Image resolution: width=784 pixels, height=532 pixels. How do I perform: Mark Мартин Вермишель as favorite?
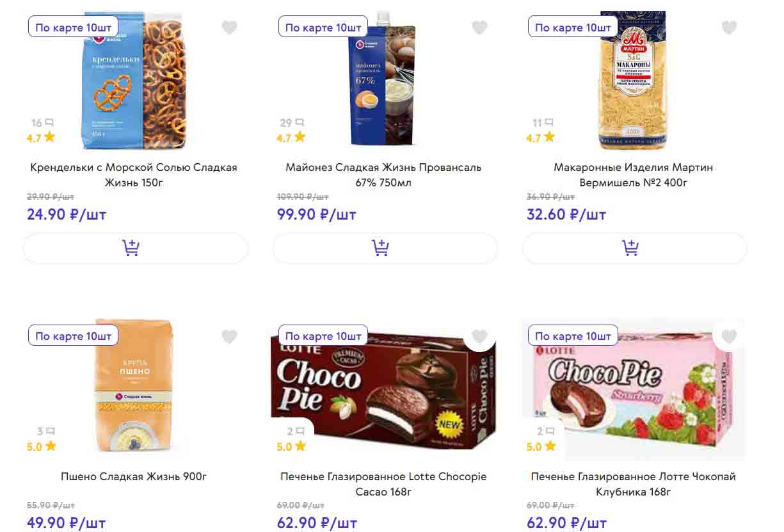[729, 28]
